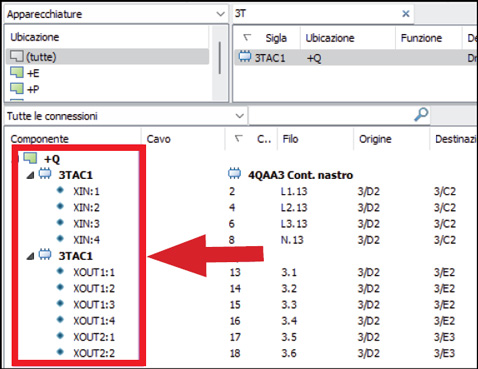478x369 pixels.
Task: Click wire 3.1 cell
Action: [x=289, y=272]
